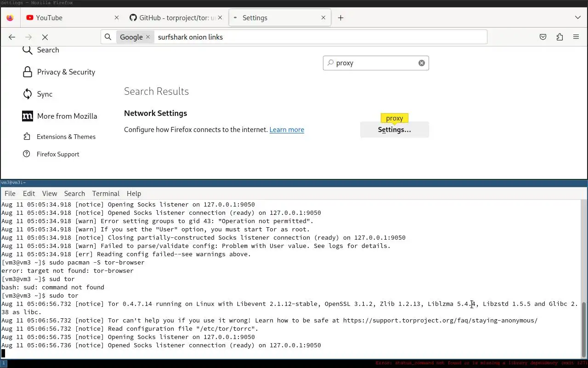Open the terminal Edit menu
This screenshot has height=368, width=588.
pos(28,193)
